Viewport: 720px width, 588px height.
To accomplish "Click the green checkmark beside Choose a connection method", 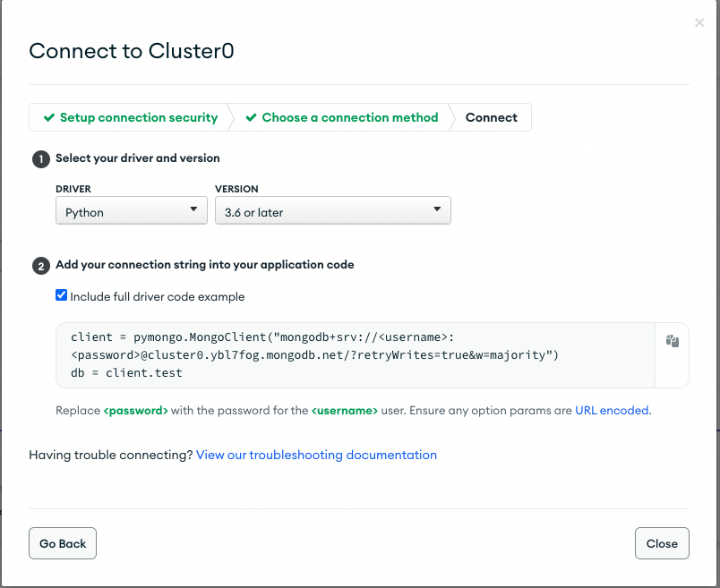I will (x=252, y=117).
